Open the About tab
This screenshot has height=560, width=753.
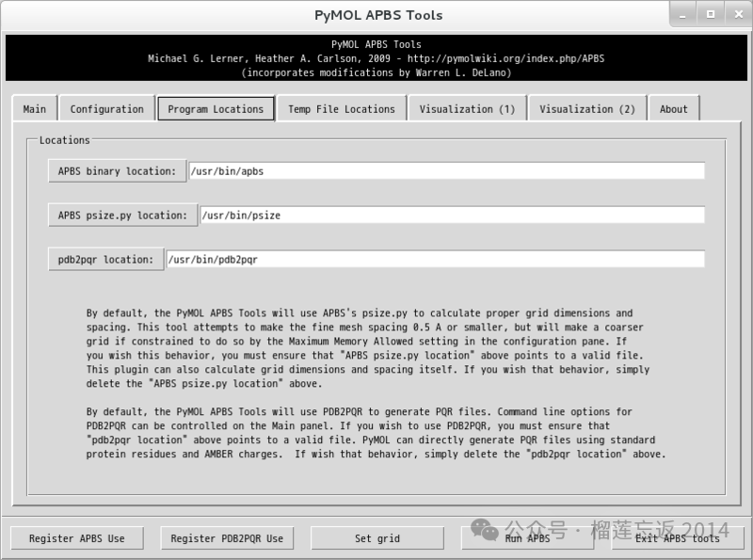click(x=673, y=109)
